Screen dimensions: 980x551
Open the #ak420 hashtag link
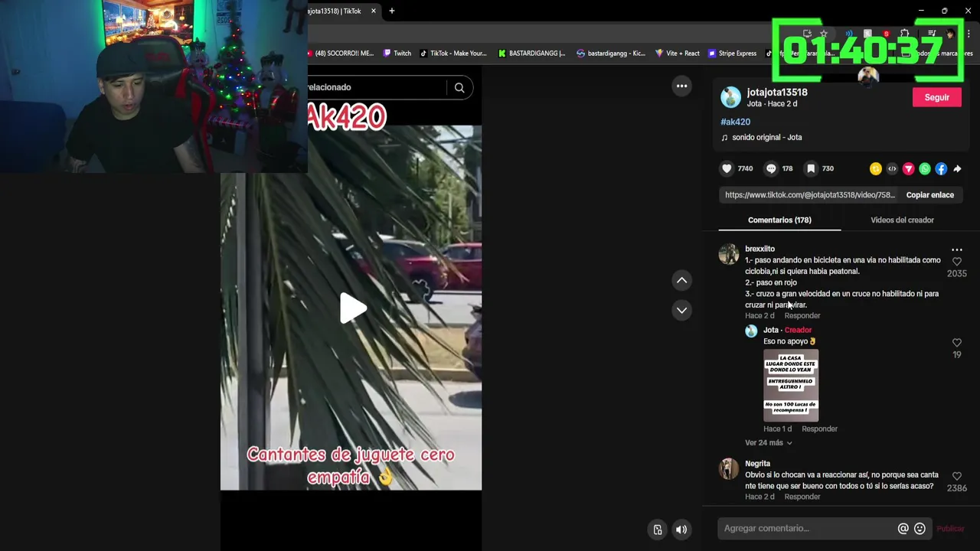click(x=735, y=122)
